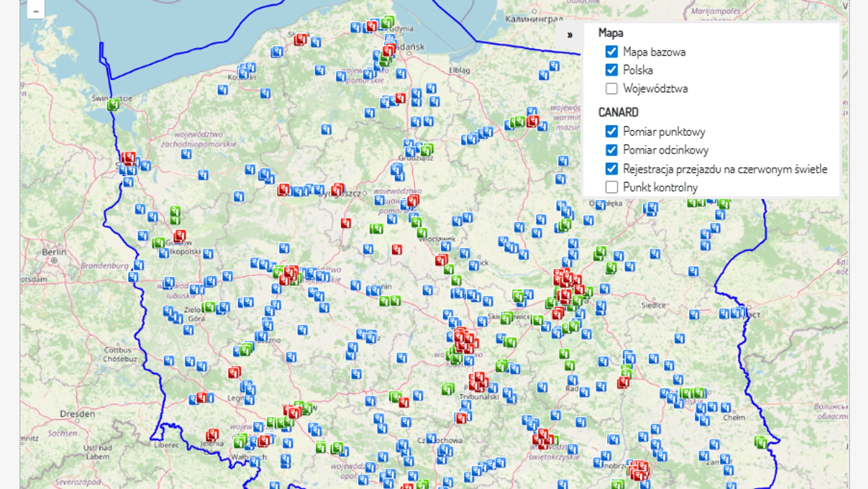Select the blue marker on Ostrołęka label
Screen dimensions: 868x489
(x=600, y=205)
